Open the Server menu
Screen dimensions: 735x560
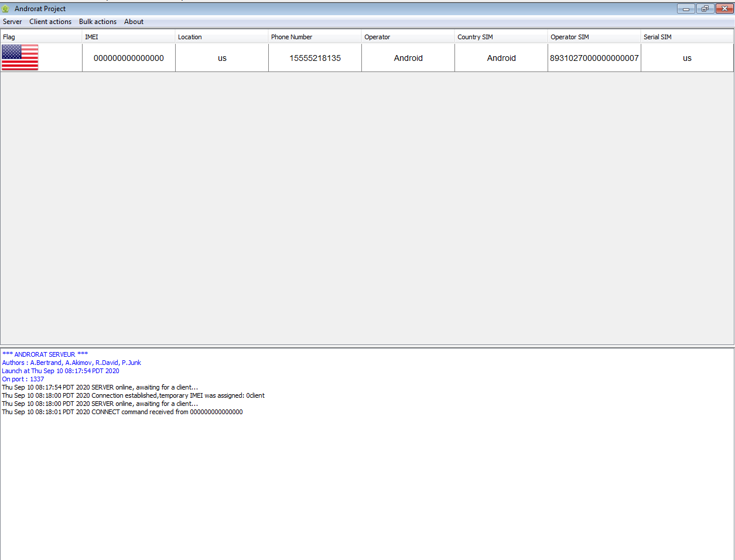click(12, 22)
